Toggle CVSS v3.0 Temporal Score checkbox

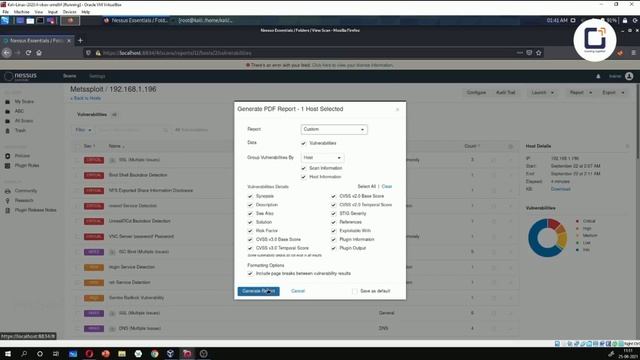tap(250, 248)
